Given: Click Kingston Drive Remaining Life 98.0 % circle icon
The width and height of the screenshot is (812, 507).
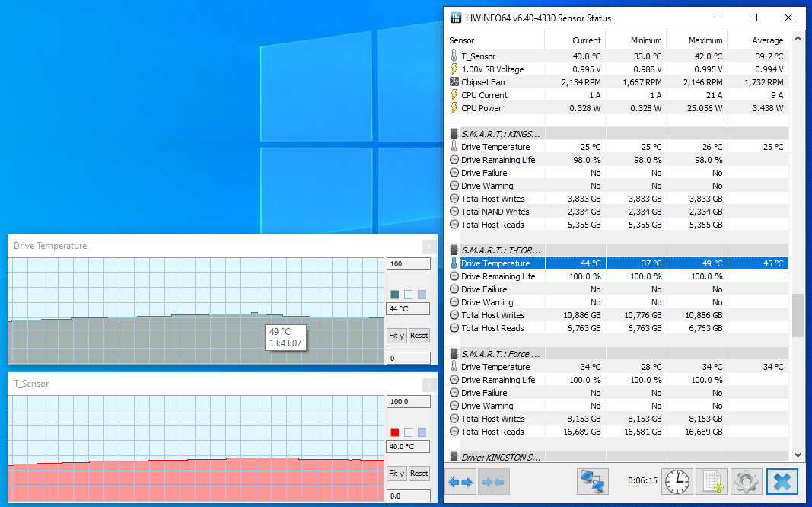Looking at the screenshot, I should tap(454, 160).
